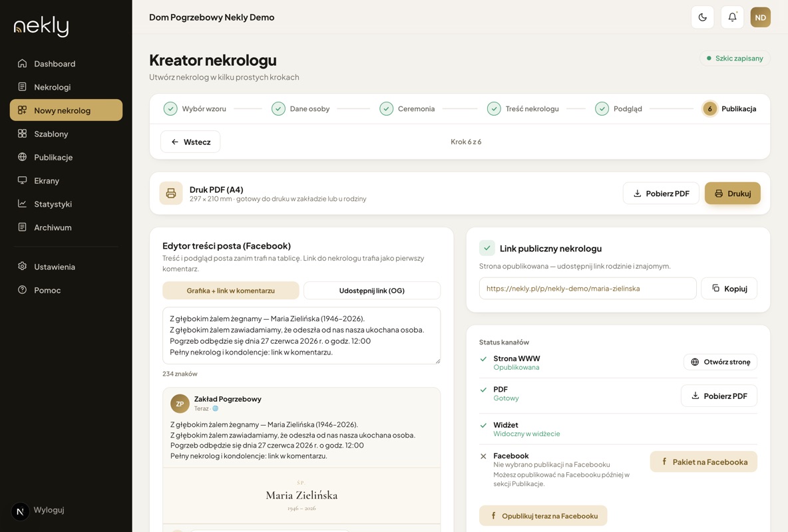Click Dom Pogrzebowy Nekly Demo title
788x532 pixels.
[x=212, y=17]
